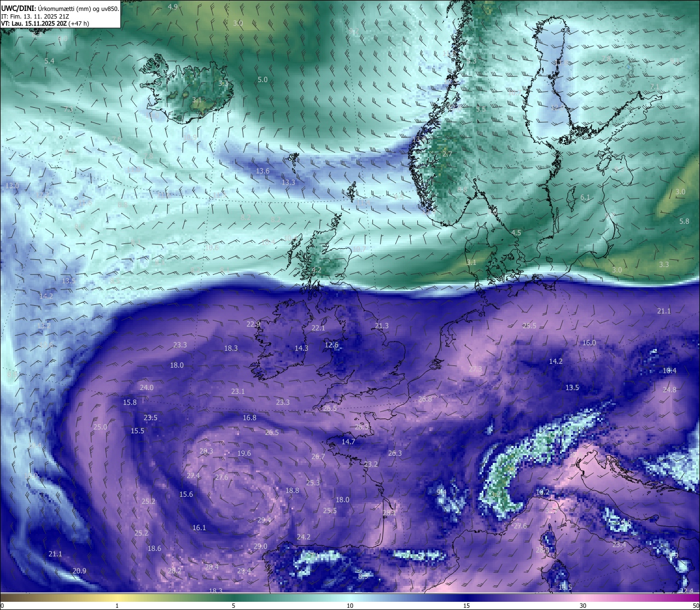The height and width of the screenshot is (610, 700).
Task: Click the 23.5 value in the Atlantic
Action: (150, 417)
